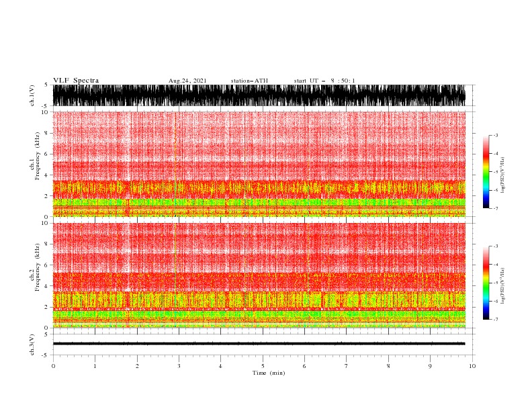Click the 'VLF Spectra' title text

click(x=76, y=81)
